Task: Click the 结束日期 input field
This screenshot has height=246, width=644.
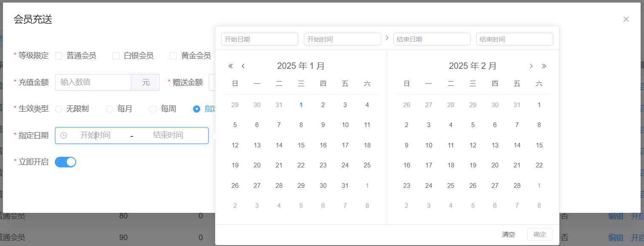Action: pos(432,39)
